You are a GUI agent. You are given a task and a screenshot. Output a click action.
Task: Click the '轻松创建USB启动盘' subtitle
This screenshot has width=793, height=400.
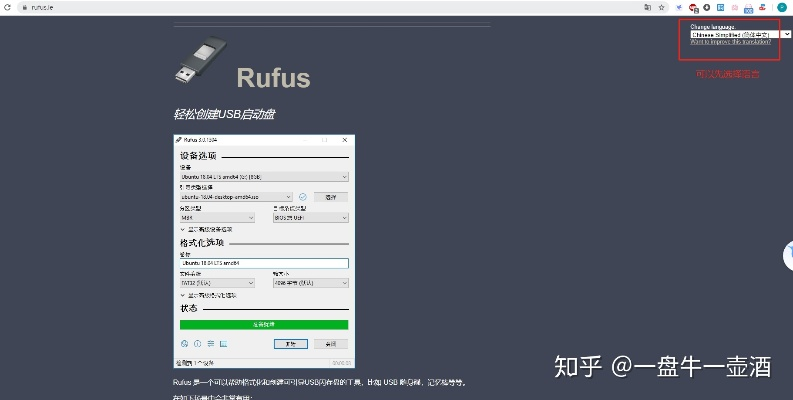[x=224, y=114]
